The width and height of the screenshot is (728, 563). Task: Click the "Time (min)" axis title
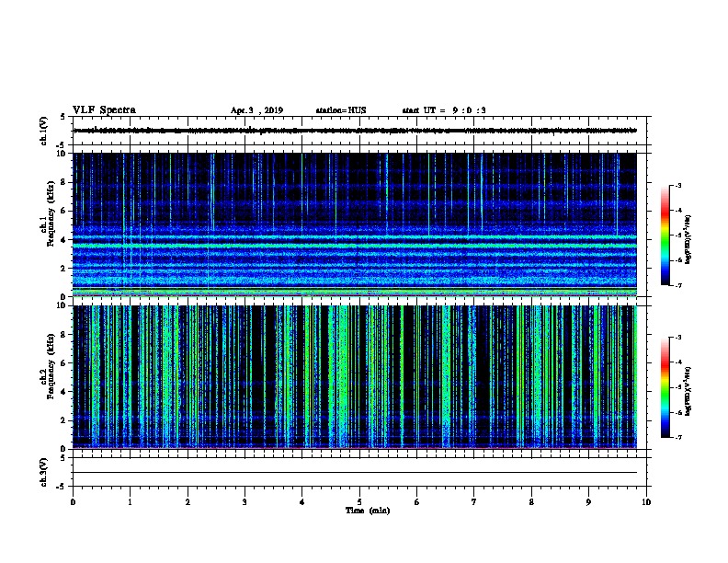point(368,511)
